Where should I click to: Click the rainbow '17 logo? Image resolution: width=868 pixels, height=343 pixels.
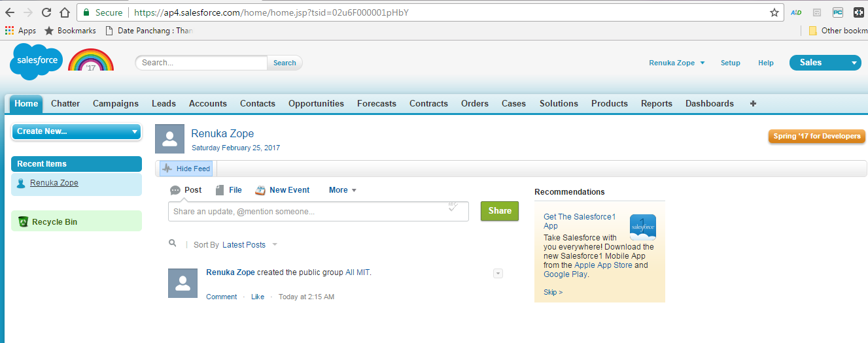click(x=91, y=60)
